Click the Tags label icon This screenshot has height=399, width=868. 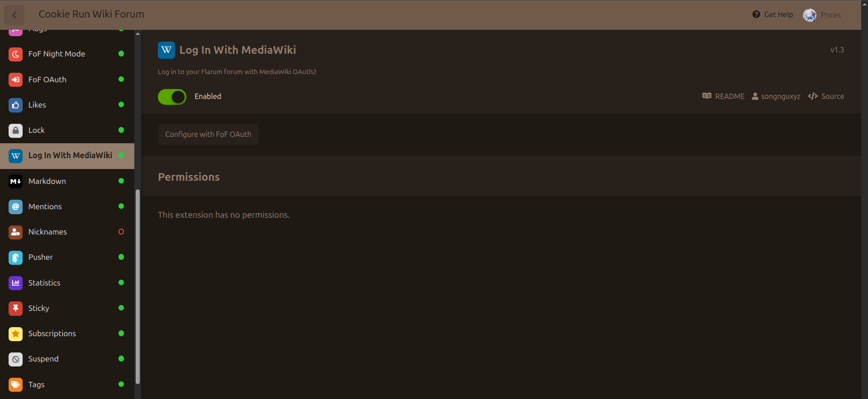[x=15, y=385]
